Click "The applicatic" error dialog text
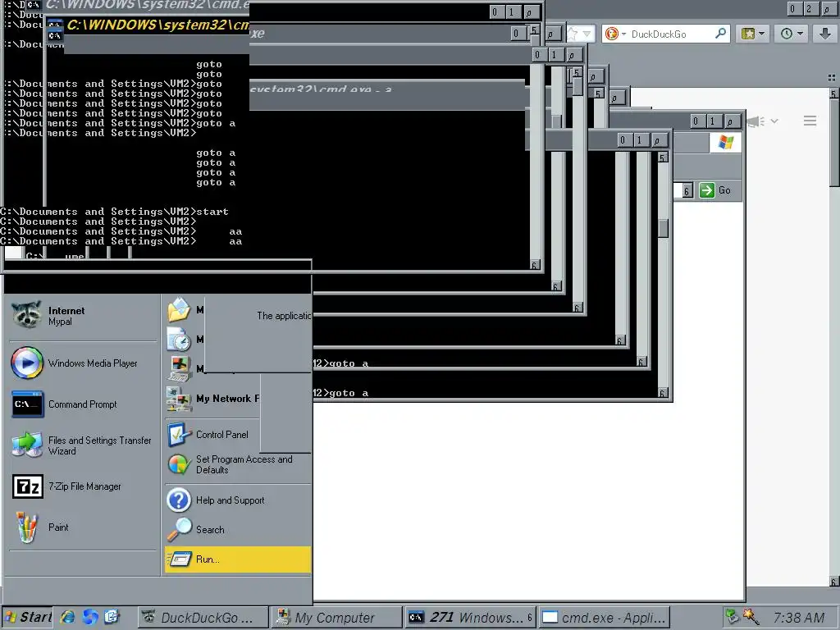840x630 pixels. (284, 316)
